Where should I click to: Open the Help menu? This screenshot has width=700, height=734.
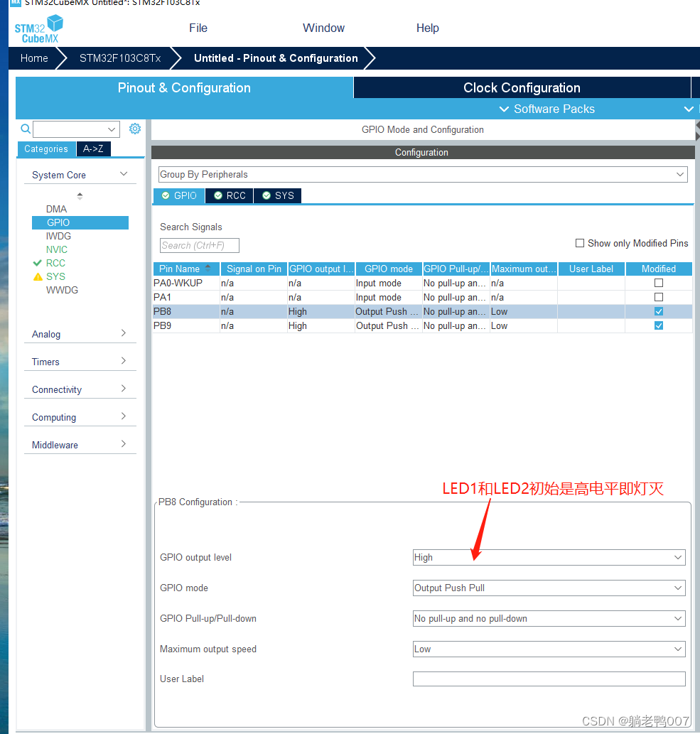pos(428,28)
